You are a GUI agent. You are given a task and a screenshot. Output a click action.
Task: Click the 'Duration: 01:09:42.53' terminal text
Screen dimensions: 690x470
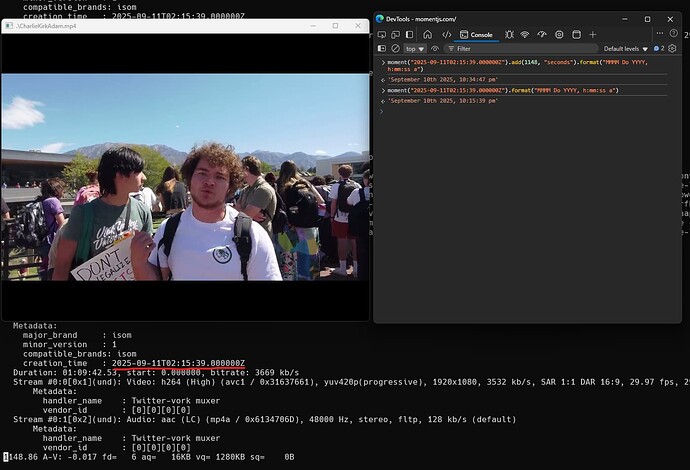pos(66,373)
